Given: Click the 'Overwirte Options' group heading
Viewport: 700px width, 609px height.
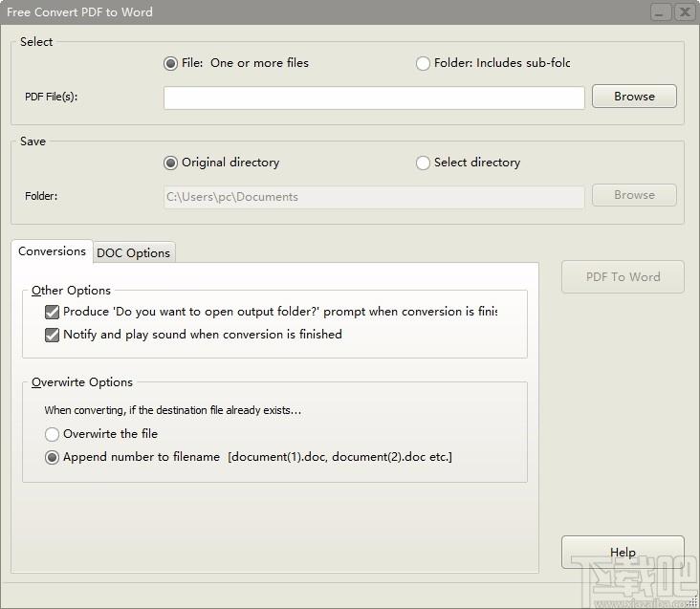Looking at the screenshot, I should [82, 382].
